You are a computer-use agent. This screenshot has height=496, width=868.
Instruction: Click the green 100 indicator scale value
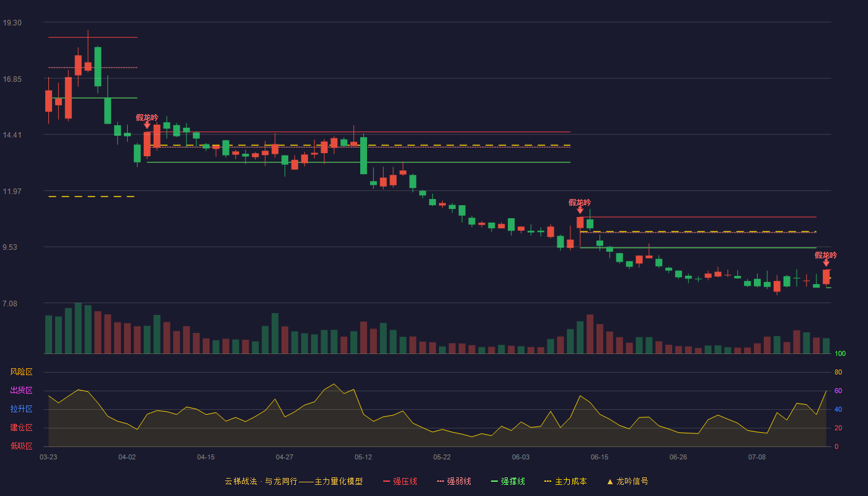(840, 354)
